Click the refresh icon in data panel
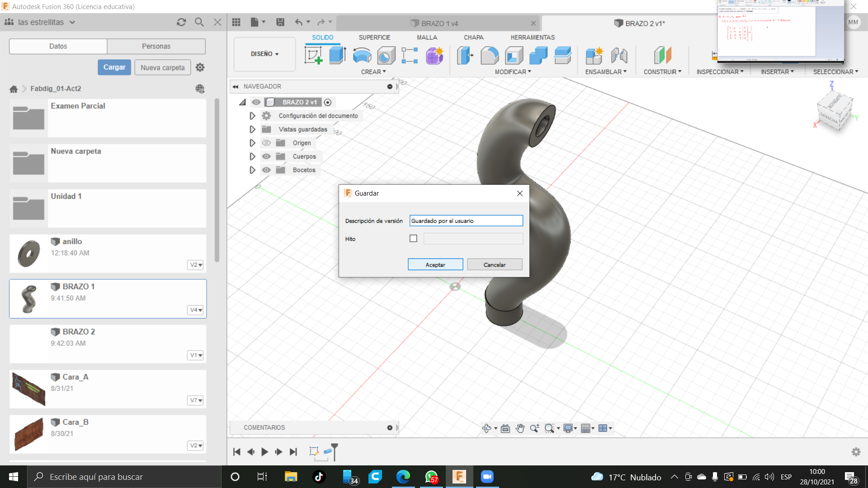This screenshot has height=488, width=868. [181, 22]
